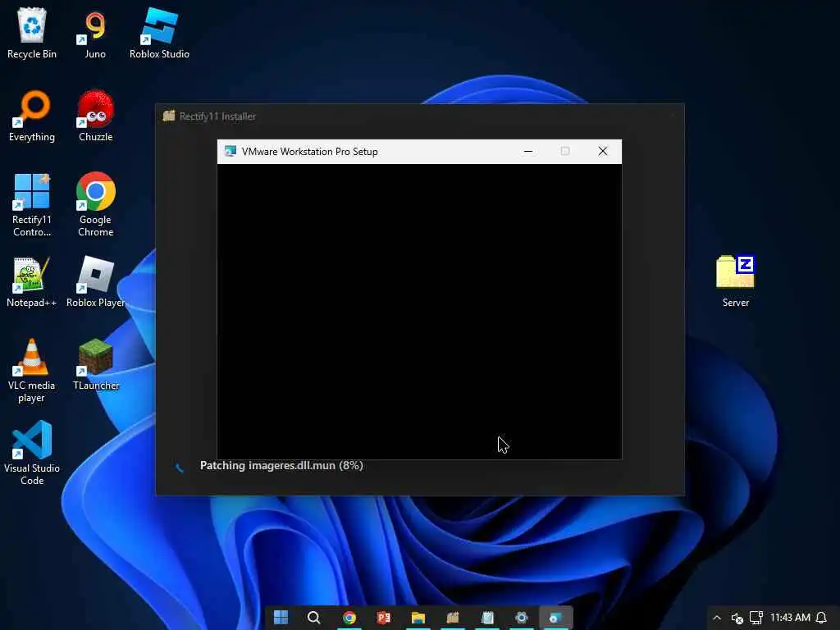840x630 pixels.
Task: Open the network tray icon
Action: point(756,618)
